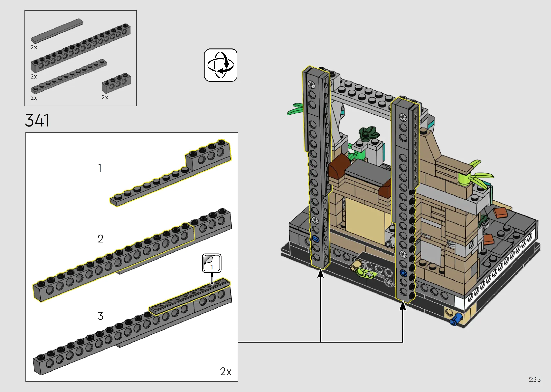Click the 2x label under the long technic brick
The height and width of the screenshot is (392, 551).
tap(34, 76)
